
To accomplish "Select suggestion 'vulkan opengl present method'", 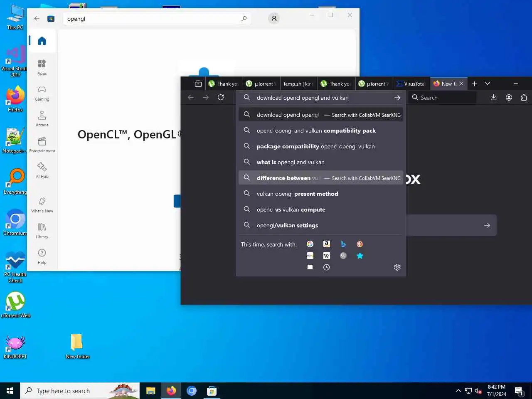I will click(x=321, y=194).
